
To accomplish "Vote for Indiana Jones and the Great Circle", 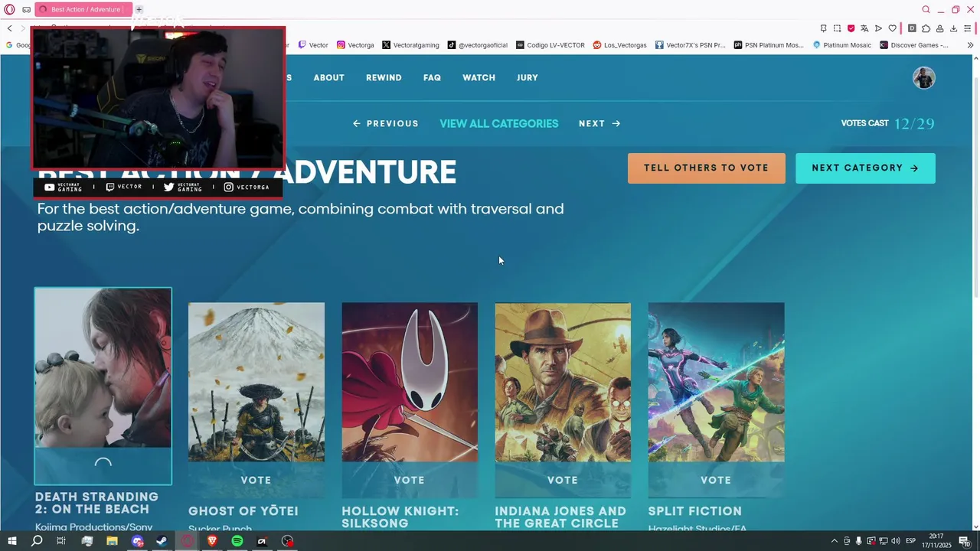I will pos(563,480).
